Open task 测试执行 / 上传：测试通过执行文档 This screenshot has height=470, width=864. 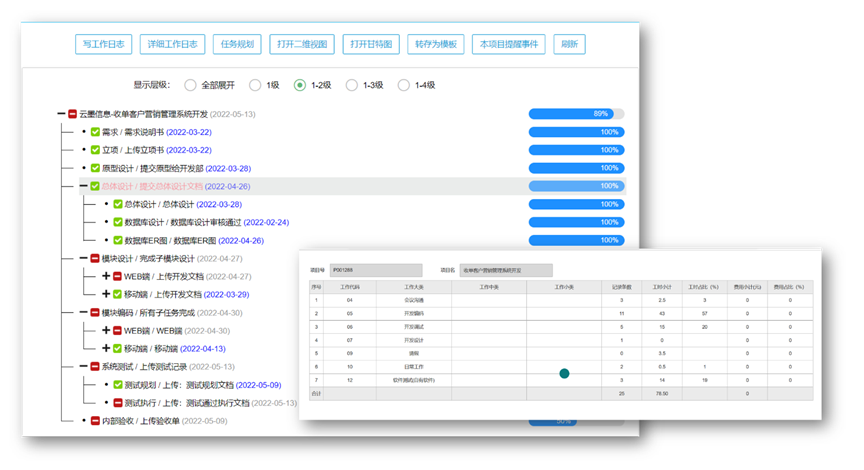click(210, 403)
